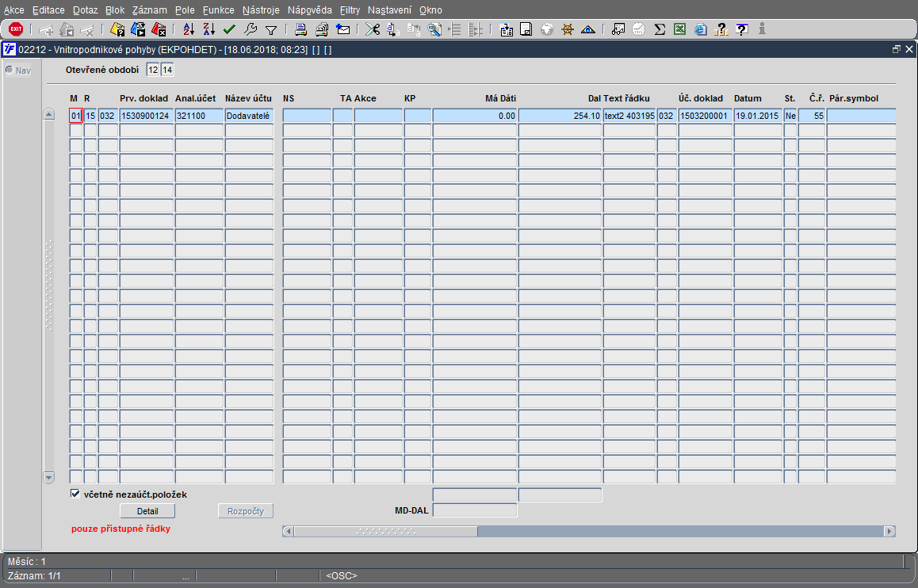Click the execute query folder icon
Viewport: 918px width, 588px height.
[x=138, y=29]
